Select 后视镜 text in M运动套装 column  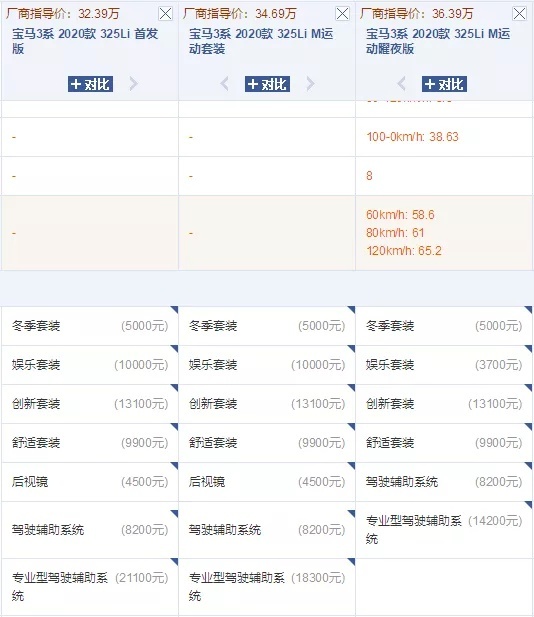[x=207, y=482]
